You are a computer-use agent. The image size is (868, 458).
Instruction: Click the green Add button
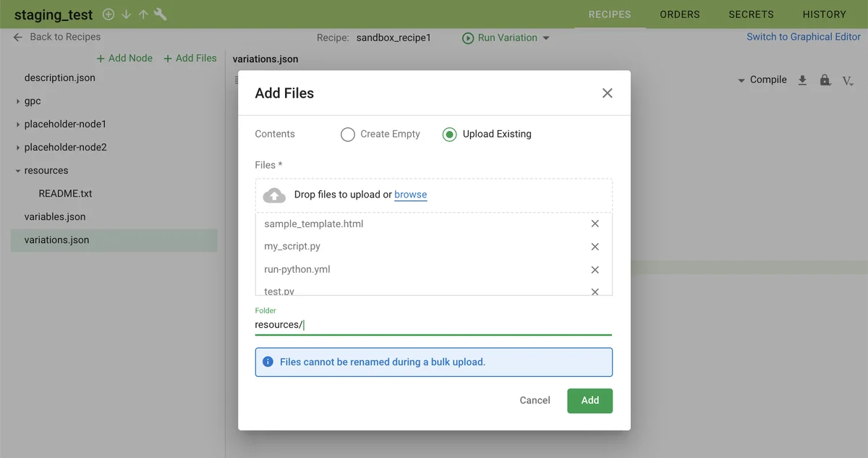[x=590, y=400]
